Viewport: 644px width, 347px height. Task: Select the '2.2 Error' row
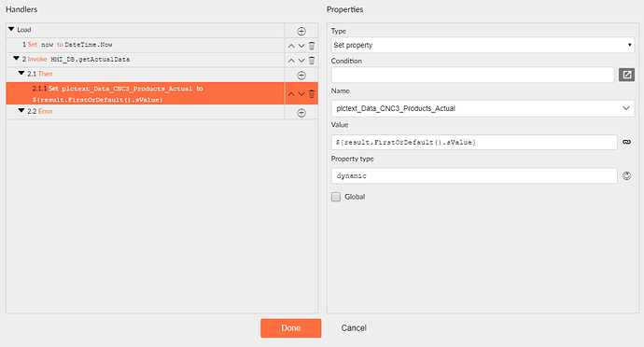146,112
